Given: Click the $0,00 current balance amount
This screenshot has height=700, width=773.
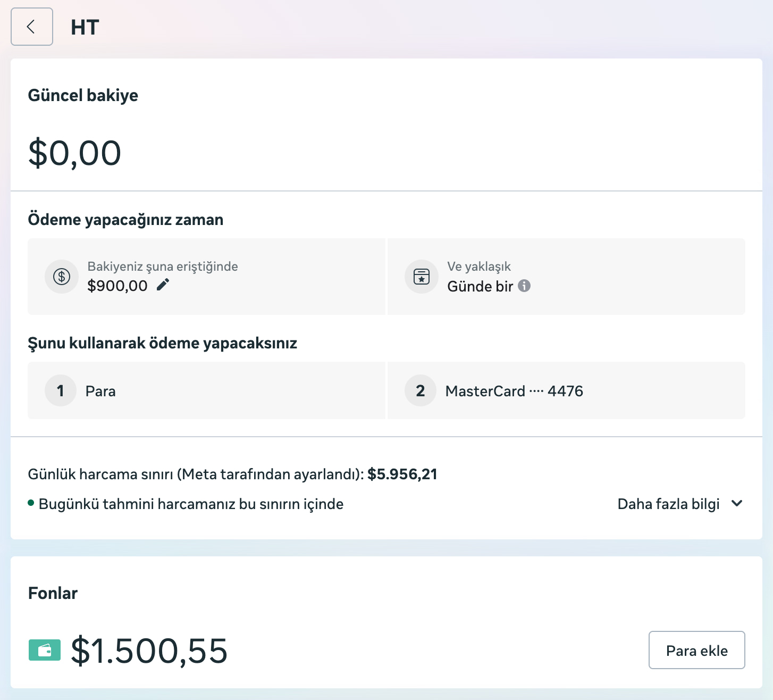Looking at the screenshot, I should tap(75, 153).
